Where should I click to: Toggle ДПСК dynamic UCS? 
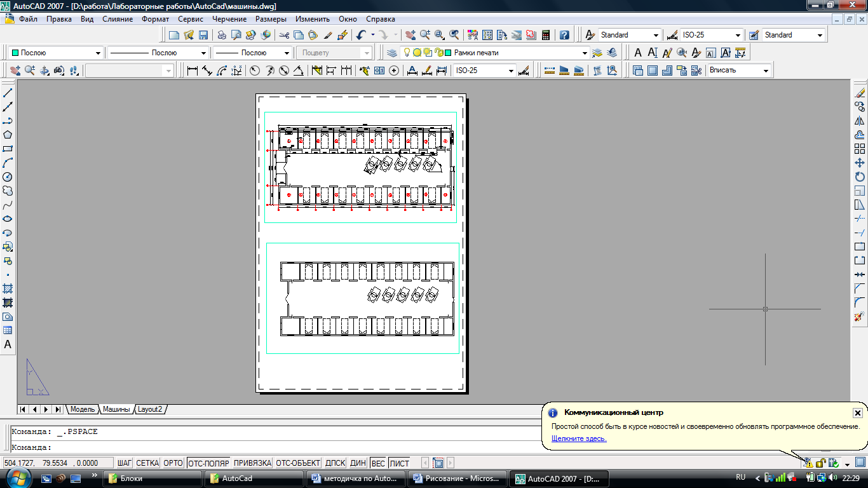point(335,463)
